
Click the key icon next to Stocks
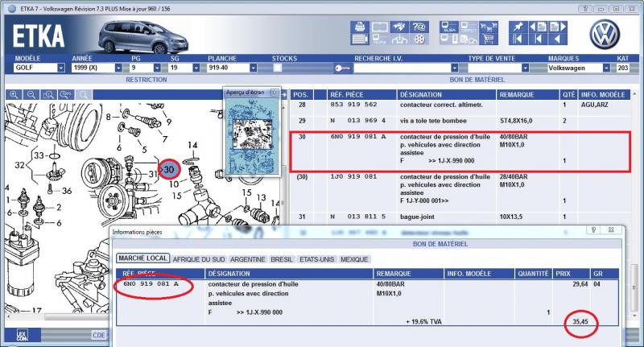[x=343, y=68]
